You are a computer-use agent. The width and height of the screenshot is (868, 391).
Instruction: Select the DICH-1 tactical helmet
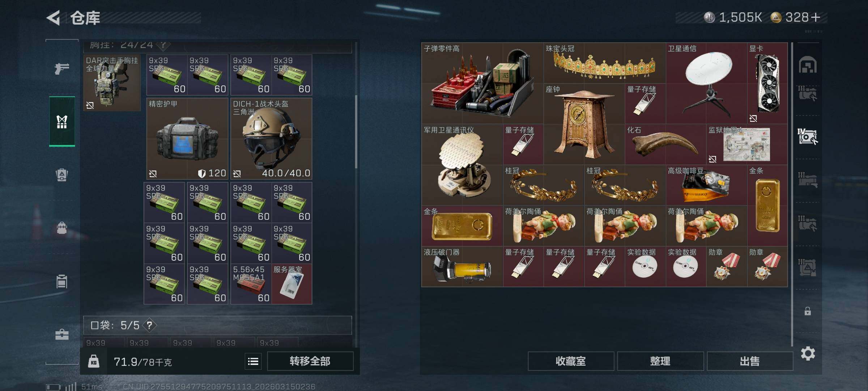271,139
